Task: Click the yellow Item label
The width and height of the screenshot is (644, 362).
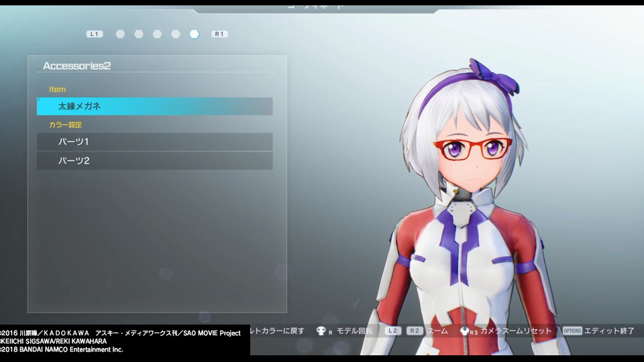Action: (58, 89)
